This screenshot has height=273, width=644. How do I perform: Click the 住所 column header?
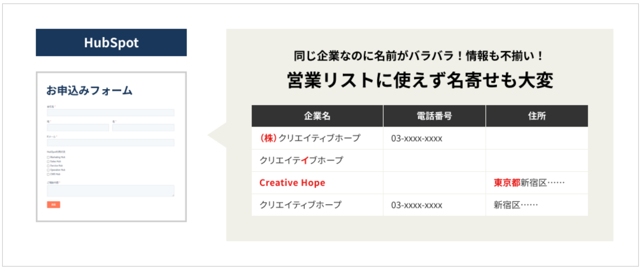pyautogui.click(x=537, y=116)
